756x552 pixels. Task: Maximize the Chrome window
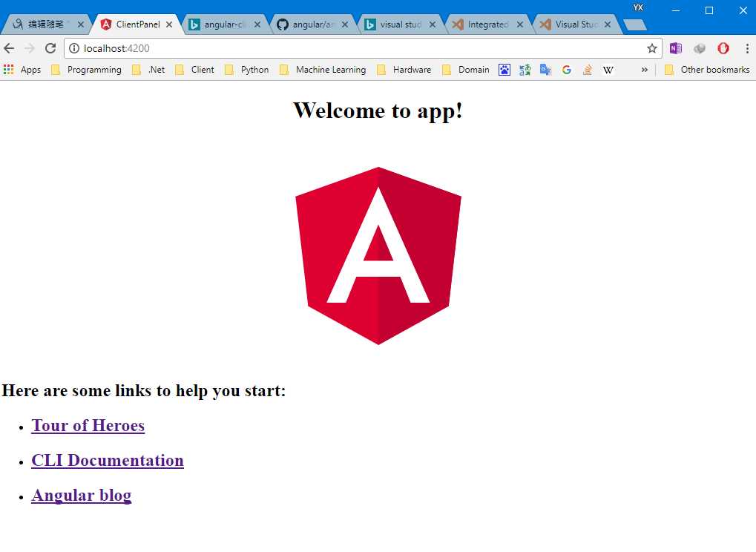coord(709,10)
